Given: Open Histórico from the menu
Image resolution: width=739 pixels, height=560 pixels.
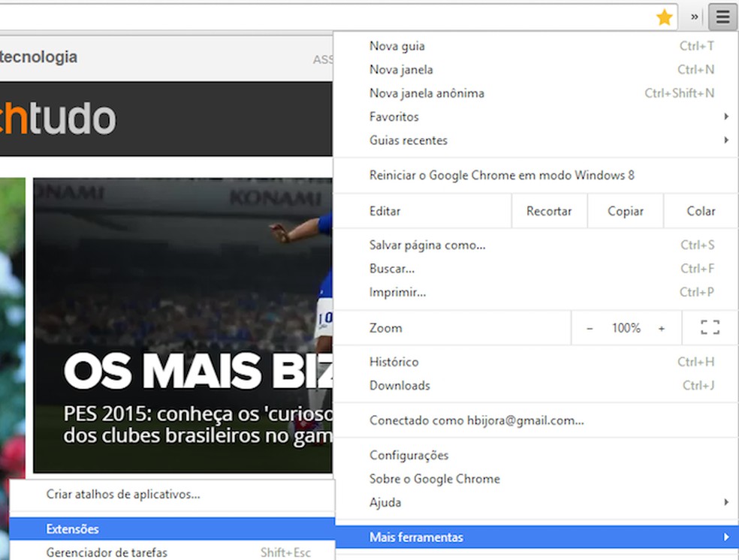Looking at the screenshot, I should [x=394, y=362].
